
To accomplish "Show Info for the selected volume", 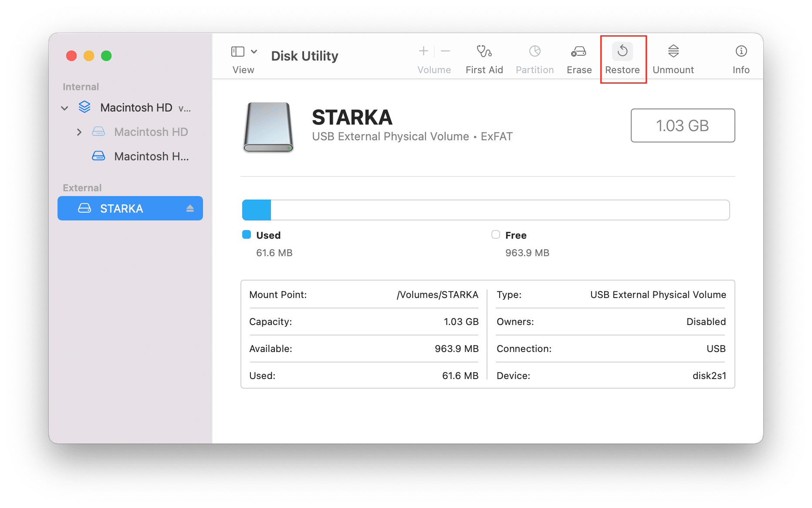I will (x=741, y=59).
